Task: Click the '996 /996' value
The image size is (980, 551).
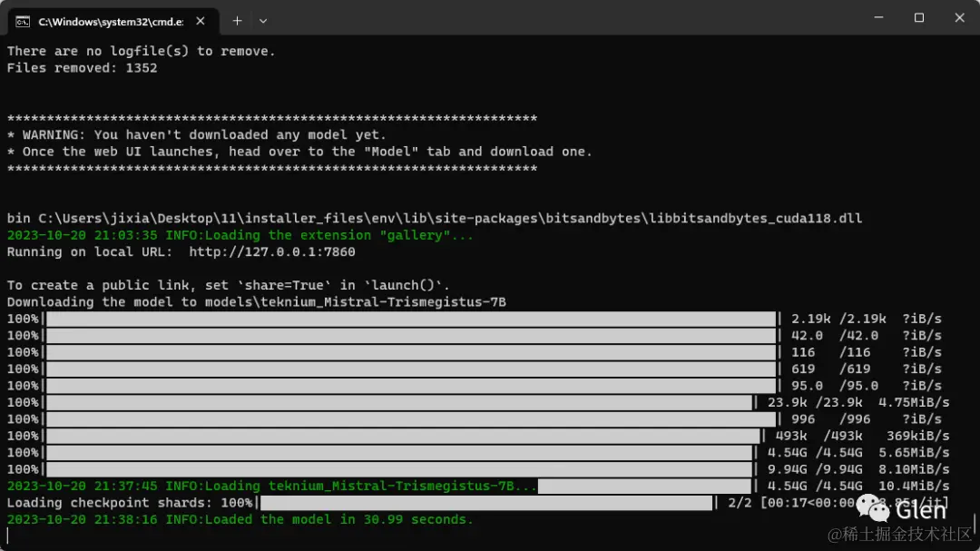Action: pos(830,419)
